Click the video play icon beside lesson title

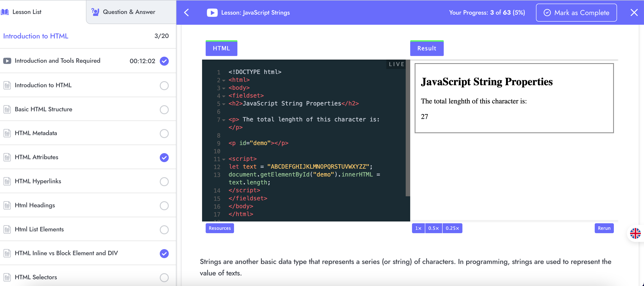(x=212, y=13)
